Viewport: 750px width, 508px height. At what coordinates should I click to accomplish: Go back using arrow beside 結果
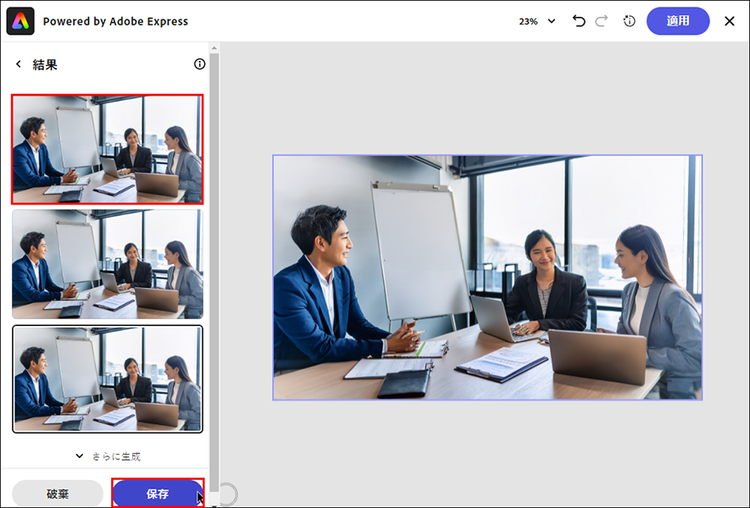[x=18, y=64]
